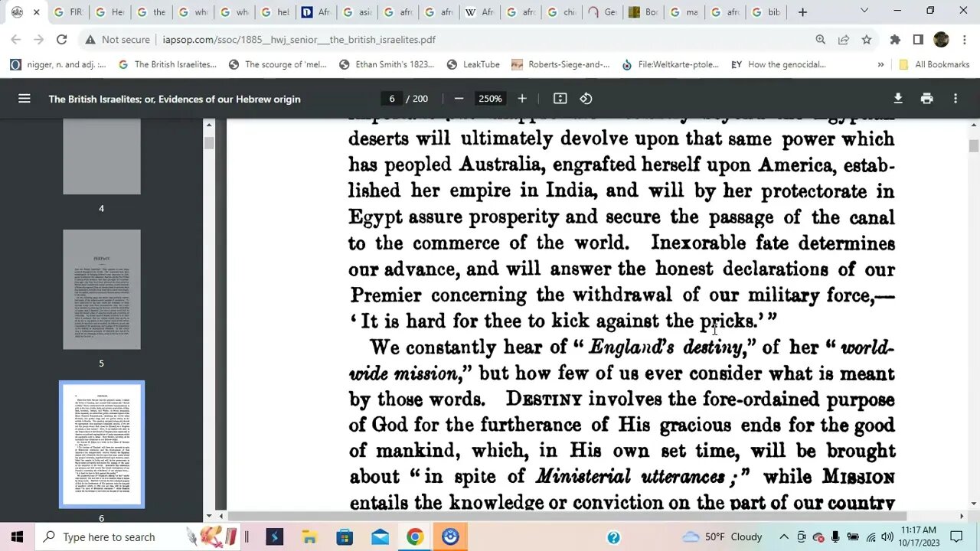Screen dimensions: 980x551
Task: Click the Windows taskbar search box
Action: [141, 536]
